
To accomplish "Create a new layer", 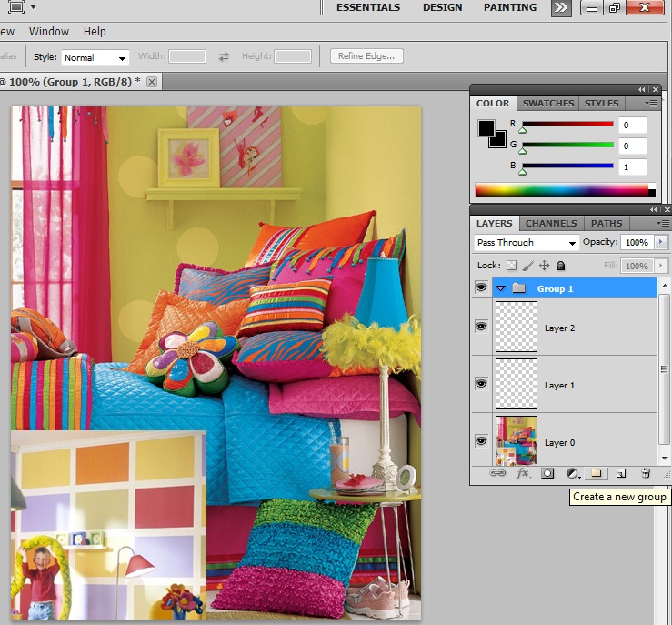I will (x=621, y=473).
